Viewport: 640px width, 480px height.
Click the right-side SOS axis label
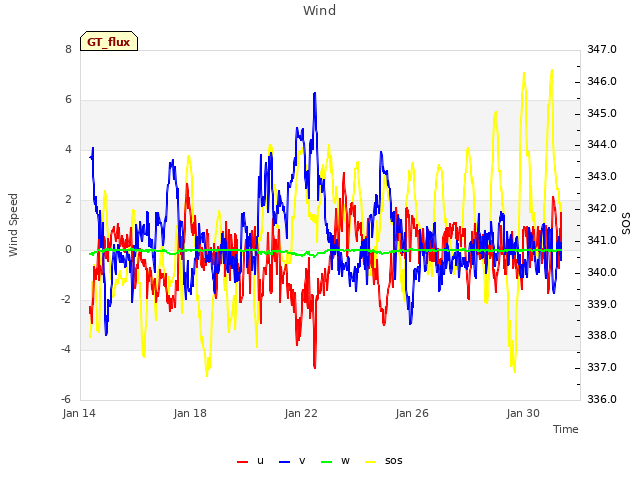(x=626, y=224)
